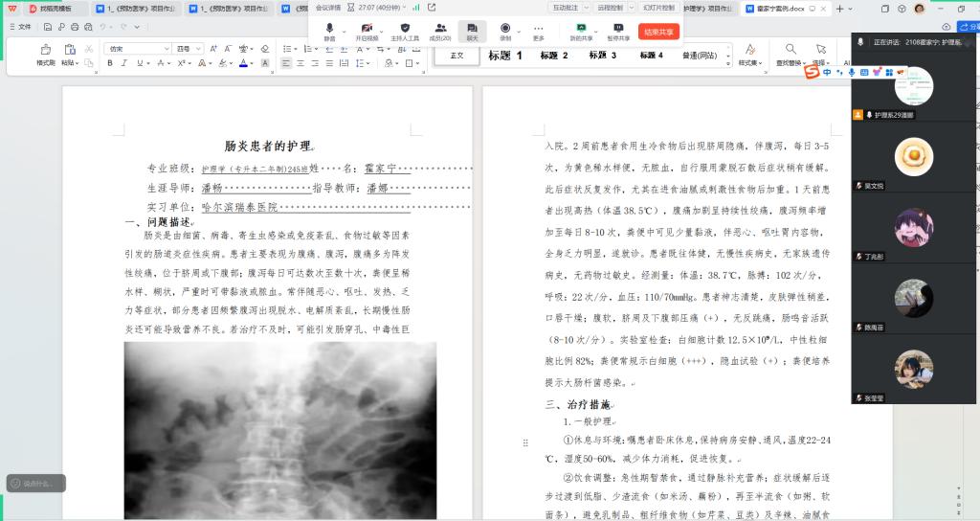Toggle bold formatting
This screenshot has height=521, width=980.
click(110, 63)
